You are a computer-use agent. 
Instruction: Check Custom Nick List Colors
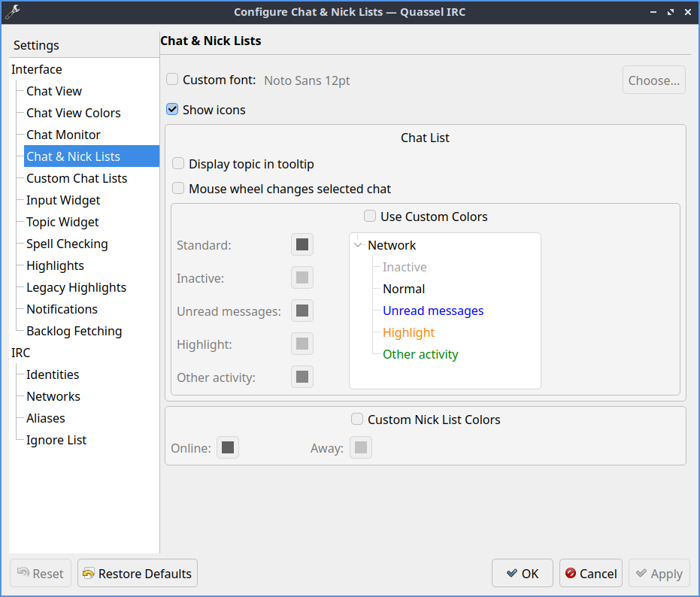[357, 420]
